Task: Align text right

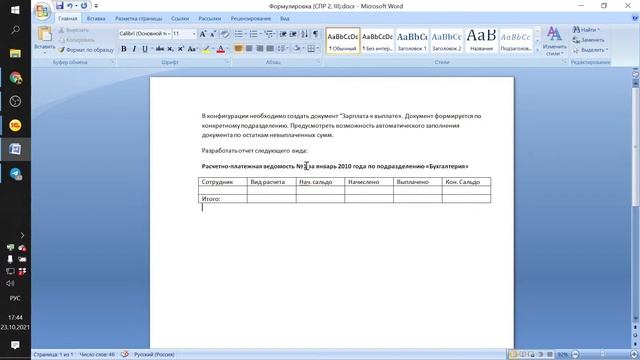Action: 260,49
